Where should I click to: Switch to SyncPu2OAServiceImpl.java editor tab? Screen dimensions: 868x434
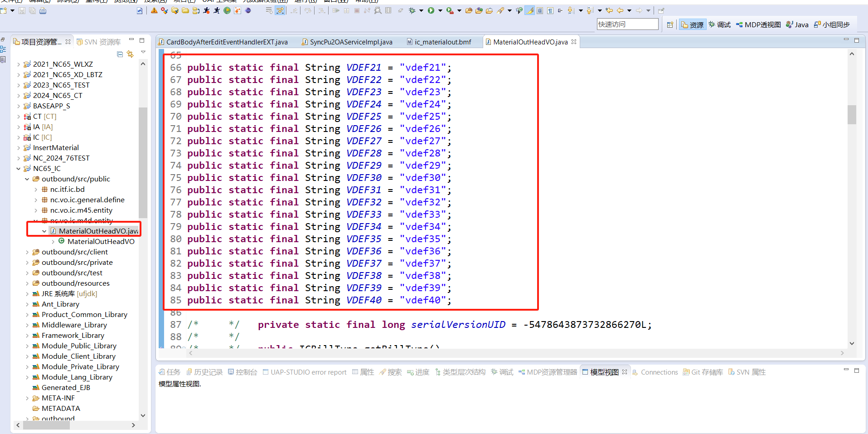click(347, 42)
